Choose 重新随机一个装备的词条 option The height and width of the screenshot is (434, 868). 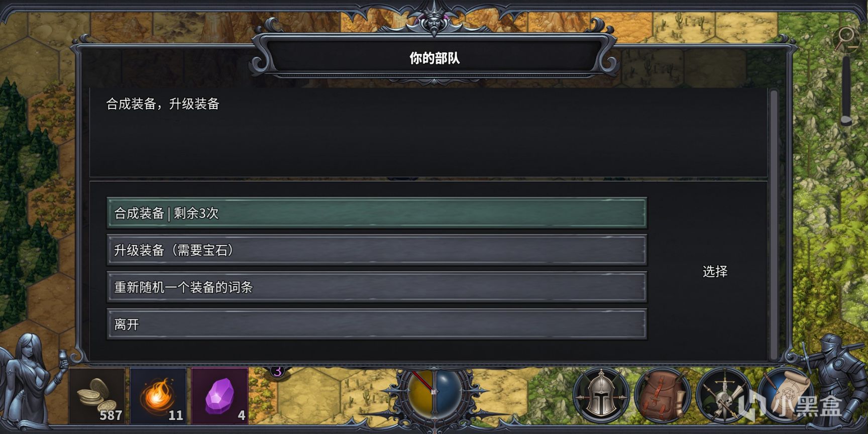click(377, 287)
